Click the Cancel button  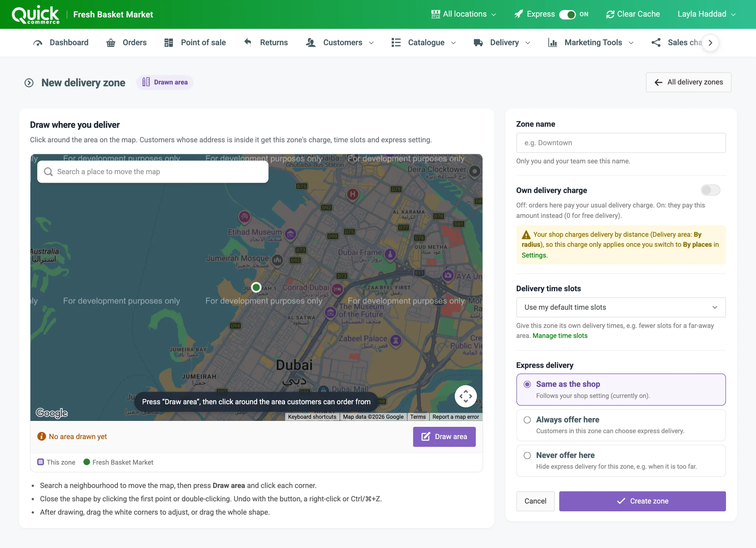(535, 501)
